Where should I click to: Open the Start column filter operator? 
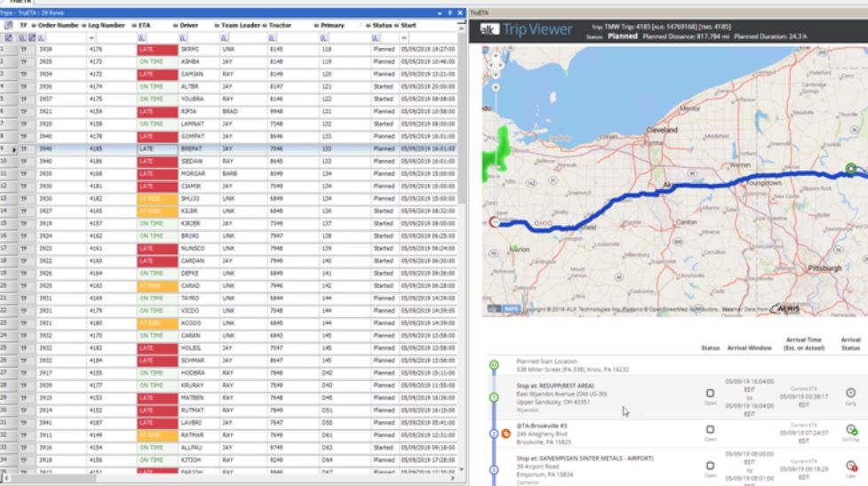[404, 37]
